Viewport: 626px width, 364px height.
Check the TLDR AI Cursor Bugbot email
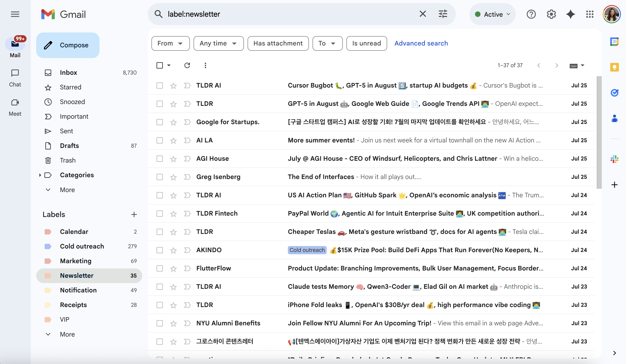pos(160,86)
